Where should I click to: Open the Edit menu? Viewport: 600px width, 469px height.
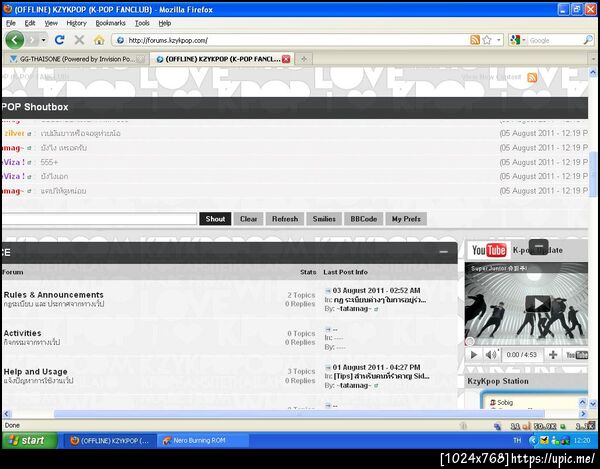click(30, 23)
